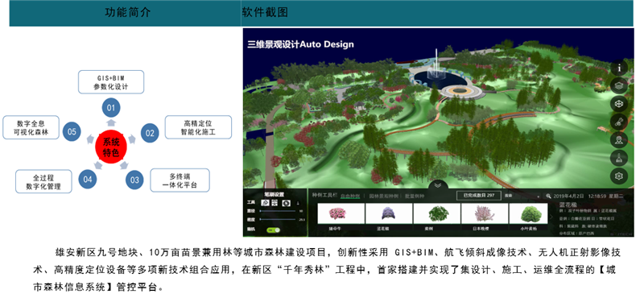The height and width of the screenshot is (298, 644).
Task: Collapse the bottom panel chevron
Action: click(x=438, y=186)
